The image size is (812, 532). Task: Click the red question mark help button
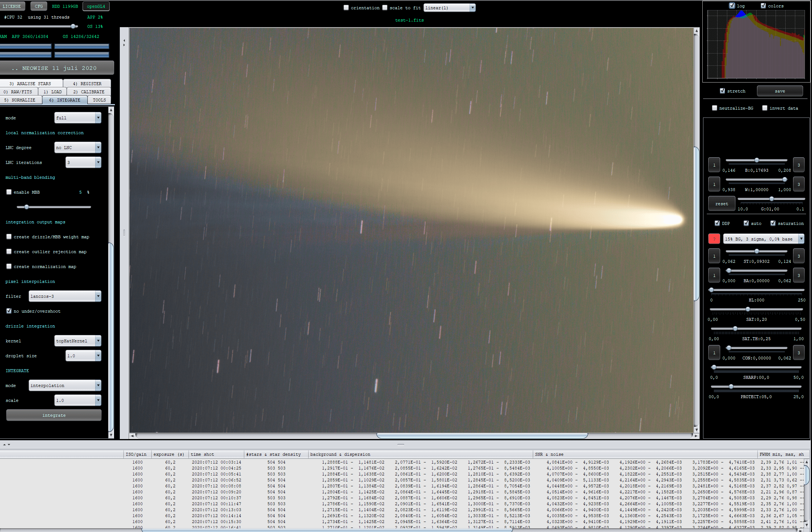pyautogui.click(x=714, y=239)
